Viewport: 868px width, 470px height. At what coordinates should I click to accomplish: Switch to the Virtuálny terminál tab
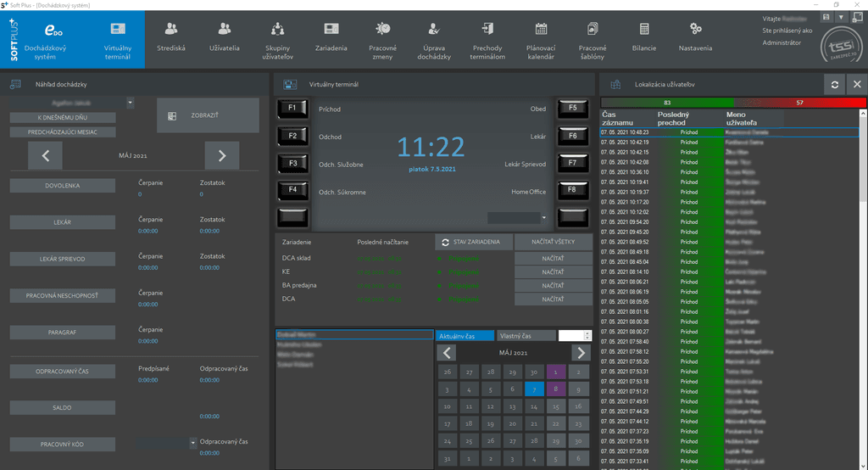coord(117,39)
